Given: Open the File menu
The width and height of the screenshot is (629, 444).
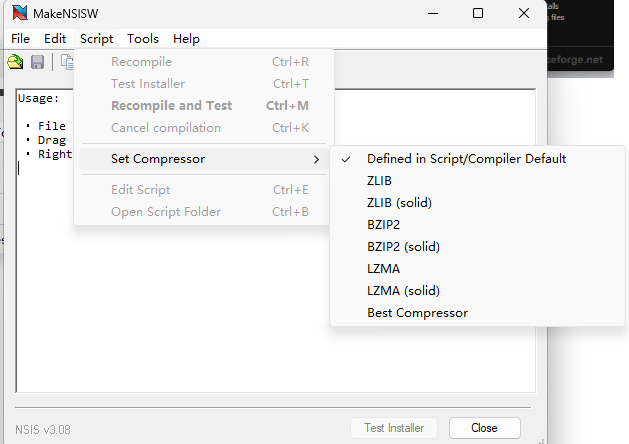Looking at the screenshot, I should [x=20, y=39].
